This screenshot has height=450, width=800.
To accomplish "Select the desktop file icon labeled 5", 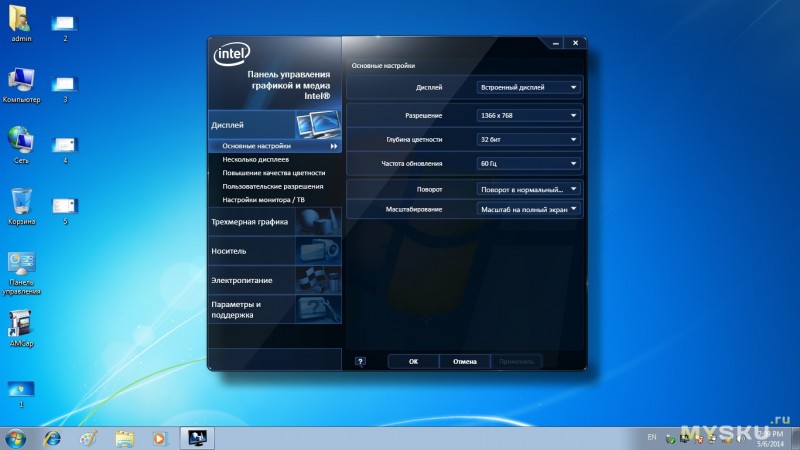I will pyautogui.click(x=65, y=211).
